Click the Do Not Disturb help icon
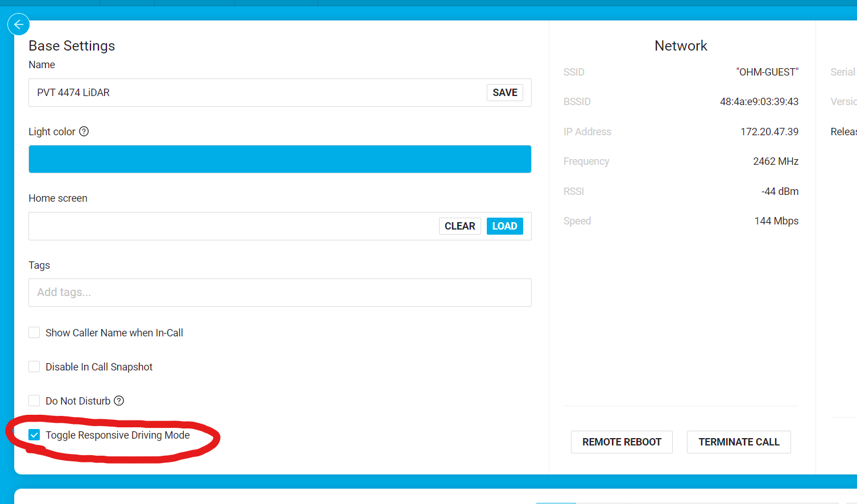 [119, 401]
